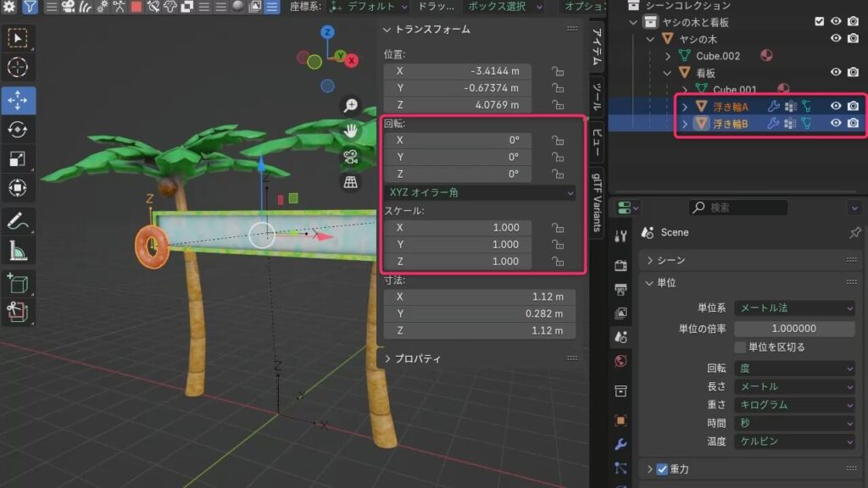Viewport: 868px width, 488px height.
Task: Select the Select Box tool
Action: click(x=18, y=39)
